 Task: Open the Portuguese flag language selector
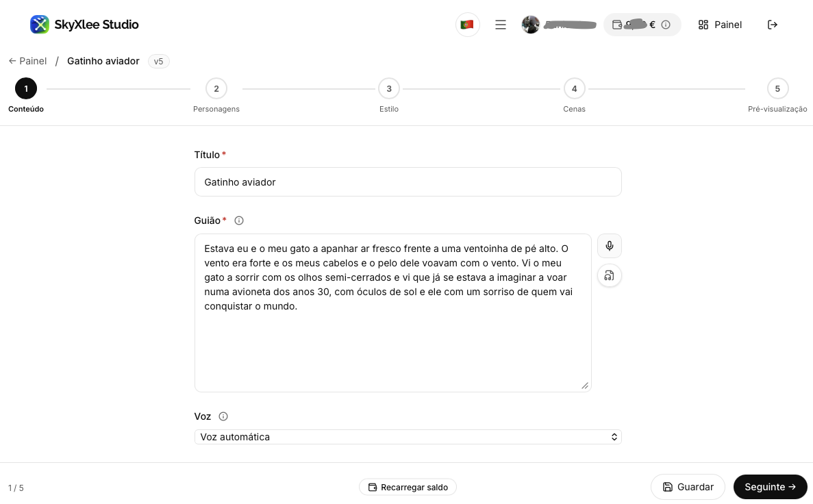click(467, 25)
